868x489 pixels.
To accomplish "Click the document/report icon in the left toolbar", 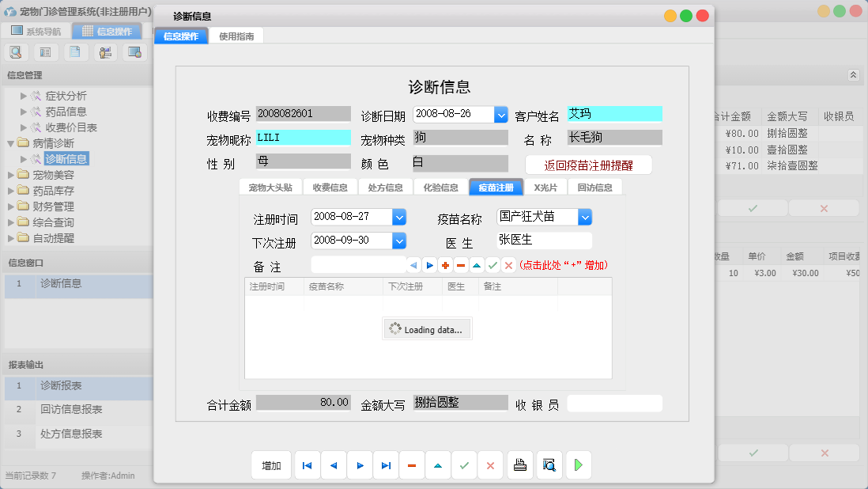I will [x=75, y=51].
